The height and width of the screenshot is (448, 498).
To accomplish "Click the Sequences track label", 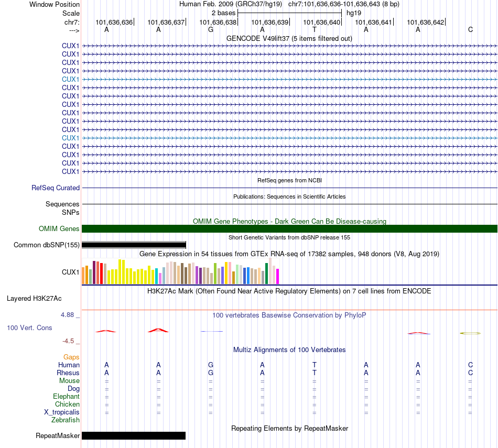I will 62,204.
